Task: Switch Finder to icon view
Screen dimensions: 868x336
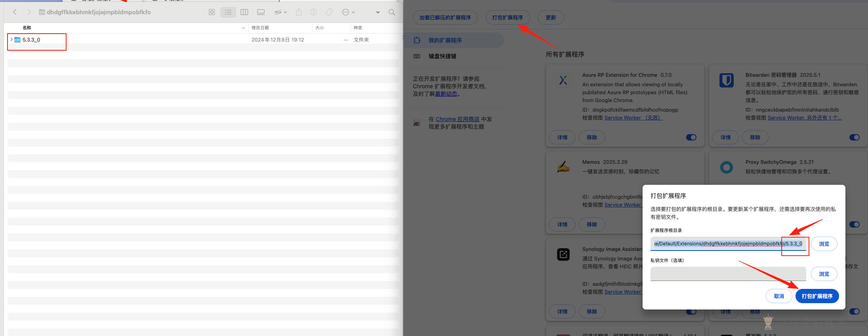Action: [212, 12]
